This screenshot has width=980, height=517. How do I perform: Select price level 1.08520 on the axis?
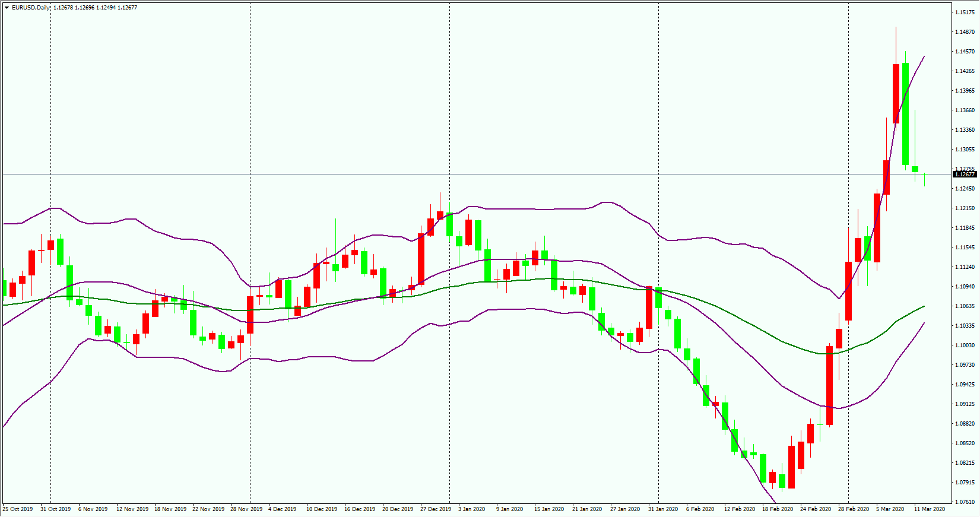(965, 443)
